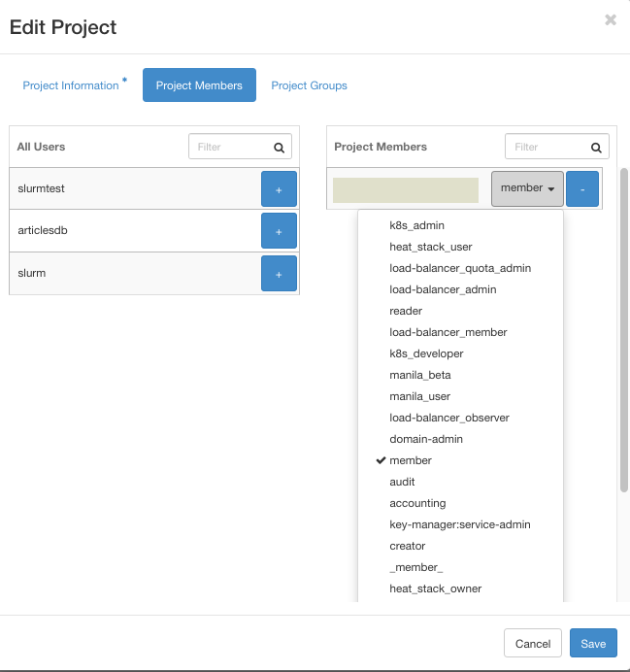The image size is (630, 672).
Task: Choose the reader role option
Action: 406,311
